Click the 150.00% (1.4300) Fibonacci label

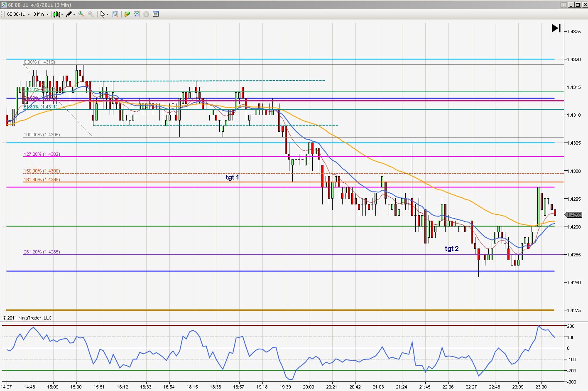[42, 171]
